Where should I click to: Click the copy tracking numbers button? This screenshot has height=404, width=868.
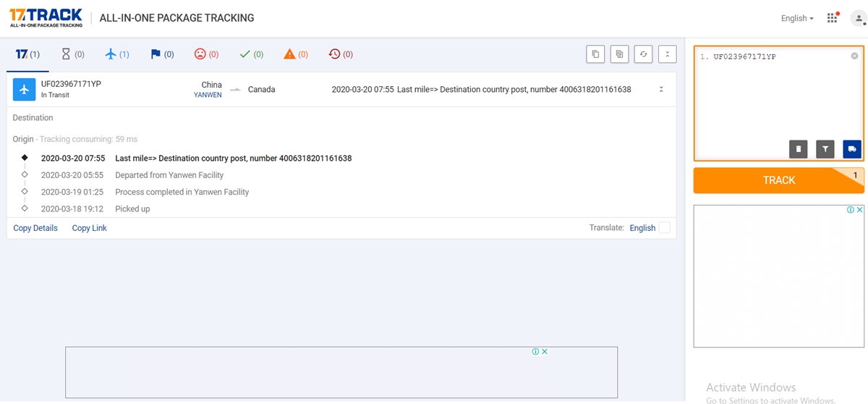(x=595, y=54)
